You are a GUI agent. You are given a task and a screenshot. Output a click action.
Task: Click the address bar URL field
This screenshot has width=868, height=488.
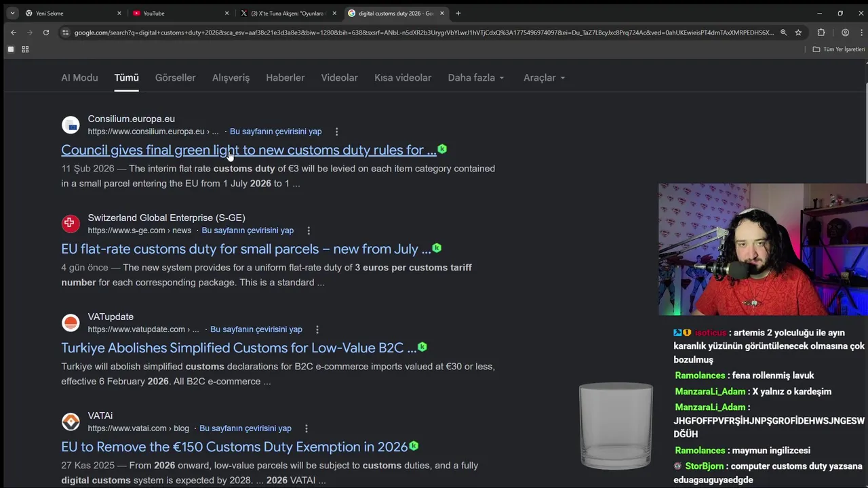tap(424, 33)
